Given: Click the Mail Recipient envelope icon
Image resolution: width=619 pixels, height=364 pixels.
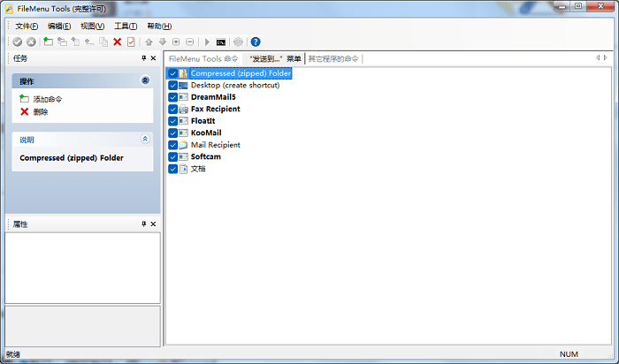Looking at the screenshot, I should pos(183,145).
